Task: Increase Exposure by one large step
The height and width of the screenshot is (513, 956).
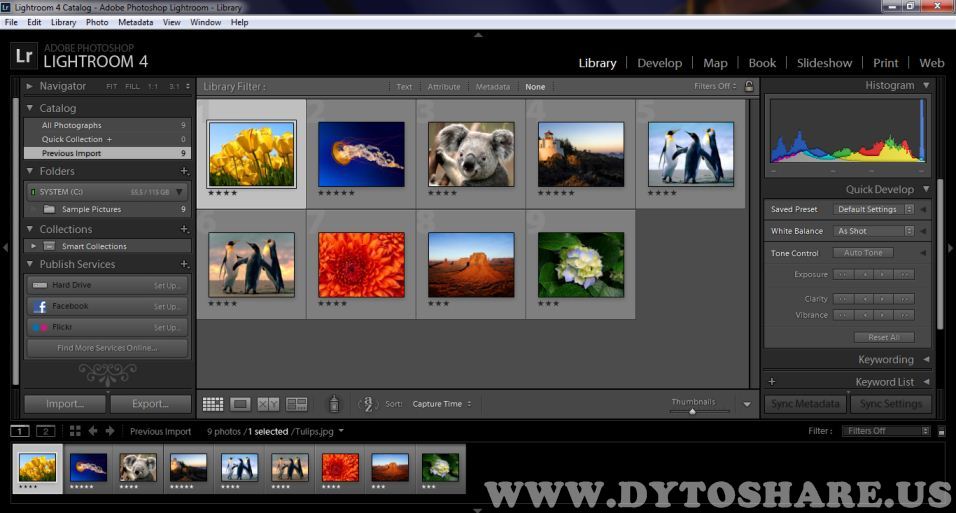Action: point(904,274)
